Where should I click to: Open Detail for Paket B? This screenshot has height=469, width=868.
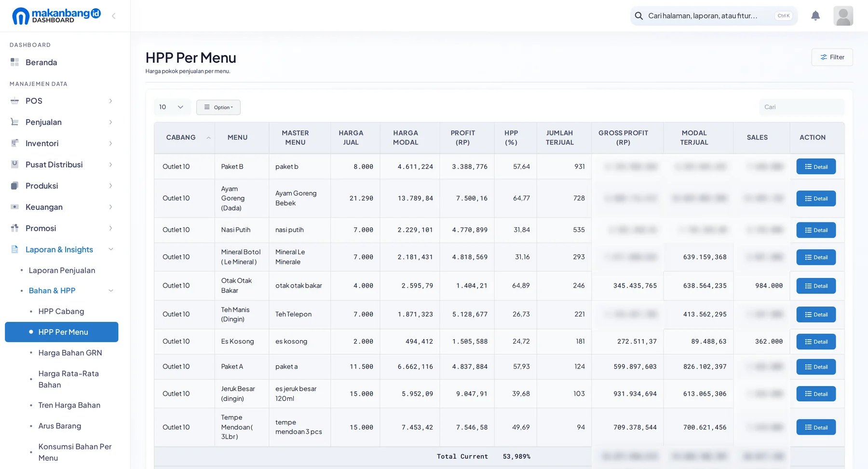coord(816,166)
